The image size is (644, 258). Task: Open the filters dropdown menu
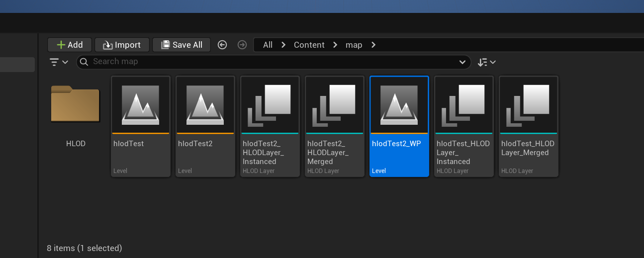(59, 62)
